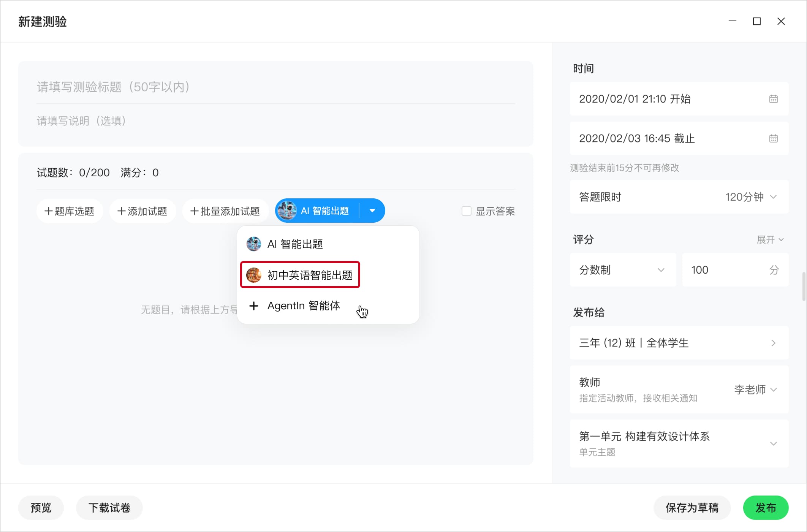Click the right-side vertical scrollbar

(804, 286)
